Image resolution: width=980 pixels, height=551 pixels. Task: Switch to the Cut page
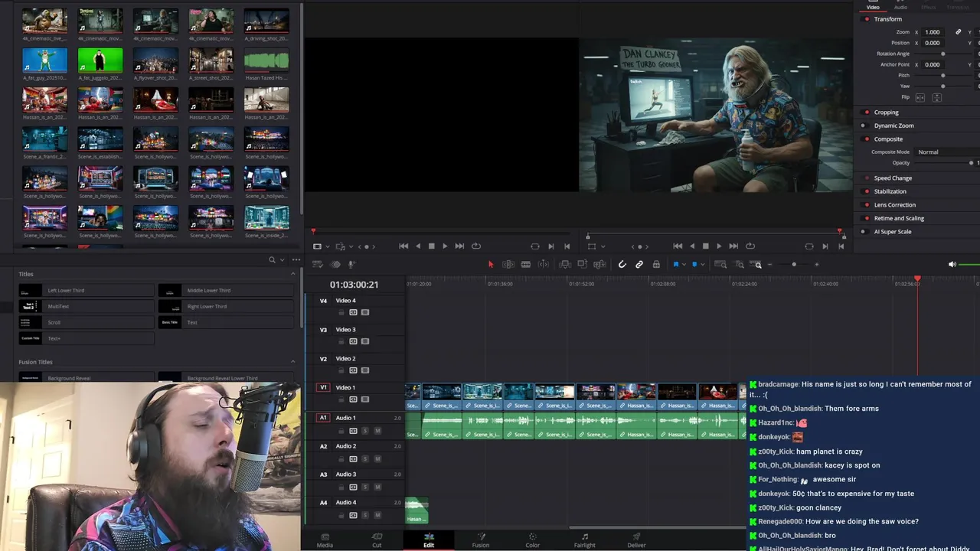click(377, 540)
